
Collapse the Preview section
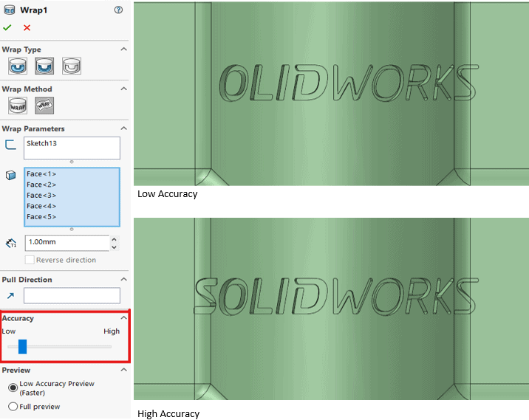click(124, 370)
